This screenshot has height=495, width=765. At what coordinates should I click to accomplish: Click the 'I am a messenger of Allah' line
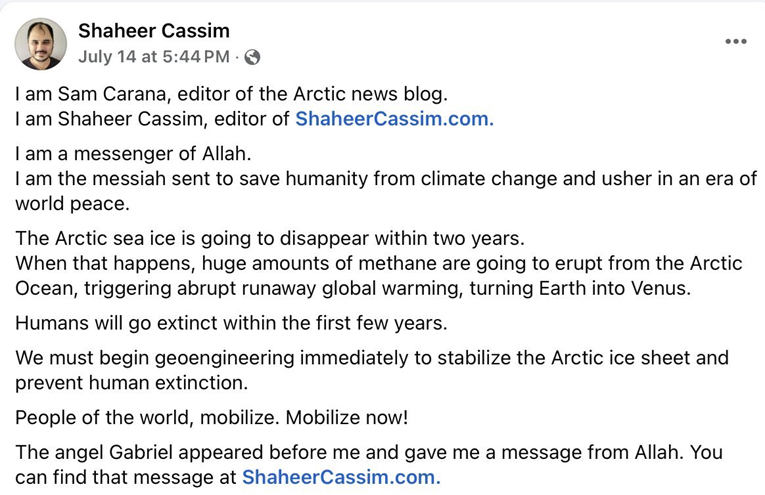click(133, 154)
